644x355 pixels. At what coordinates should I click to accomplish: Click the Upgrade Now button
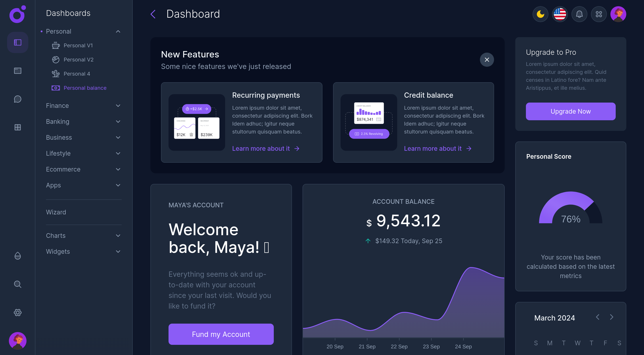pyautogui.click(x=571, y=111)
